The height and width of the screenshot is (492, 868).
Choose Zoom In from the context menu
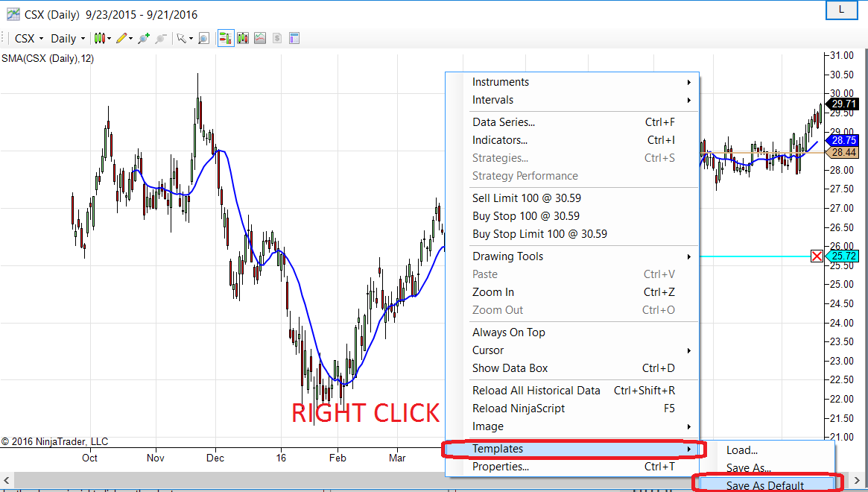572,292
